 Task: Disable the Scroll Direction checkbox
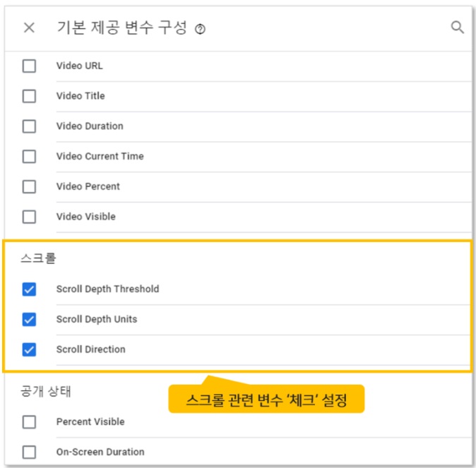click(29, 349)
